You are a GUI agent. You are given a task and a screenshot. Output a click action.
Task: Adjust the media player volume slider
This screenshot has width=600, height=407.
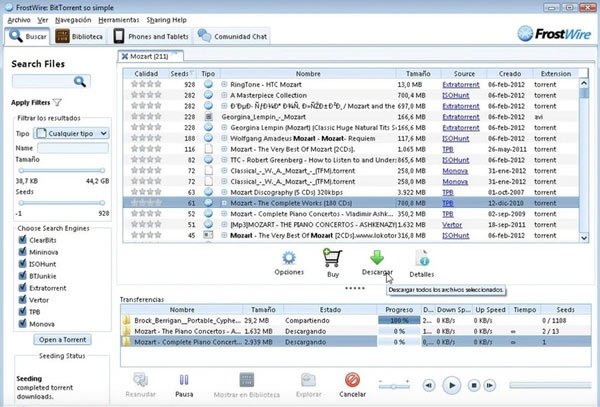point(394,386)
